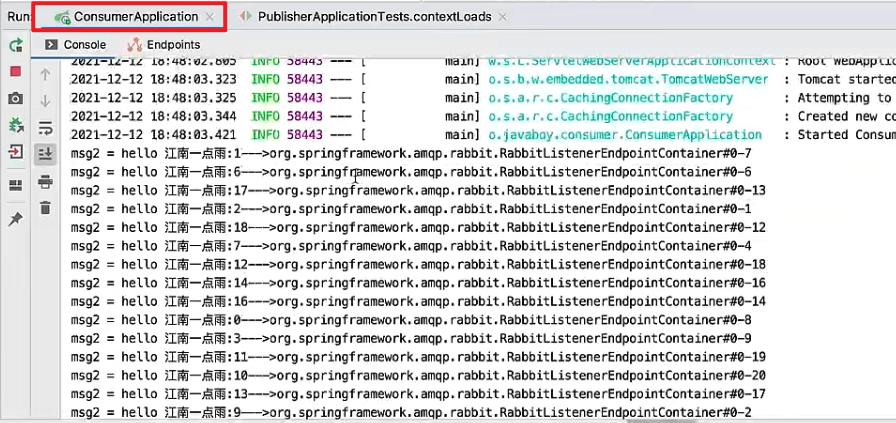
Task: Click the message line ending Container#0-19
Action: point(418,357)
